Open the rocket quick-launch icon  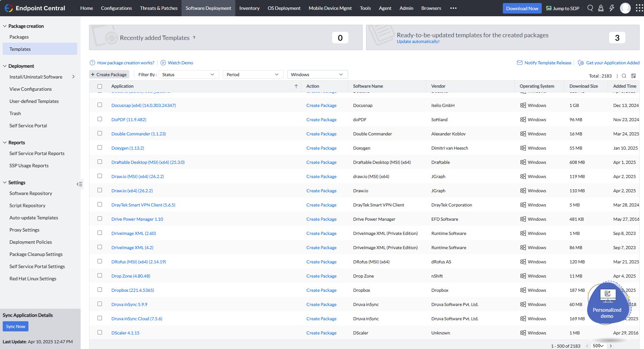coord(601,8)
